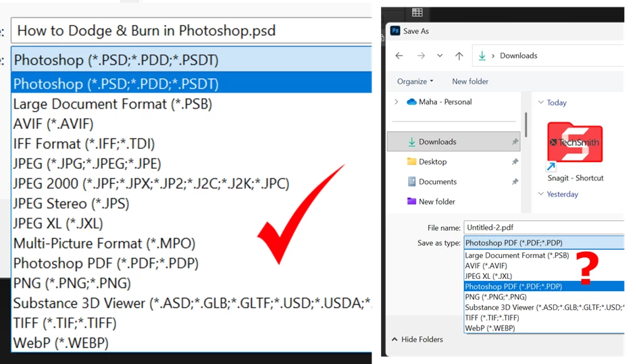Select Substance 3D Viewer in left list
Image resolution: width=637 pixels, height=364 pixels.
click(x=191, y=303)
